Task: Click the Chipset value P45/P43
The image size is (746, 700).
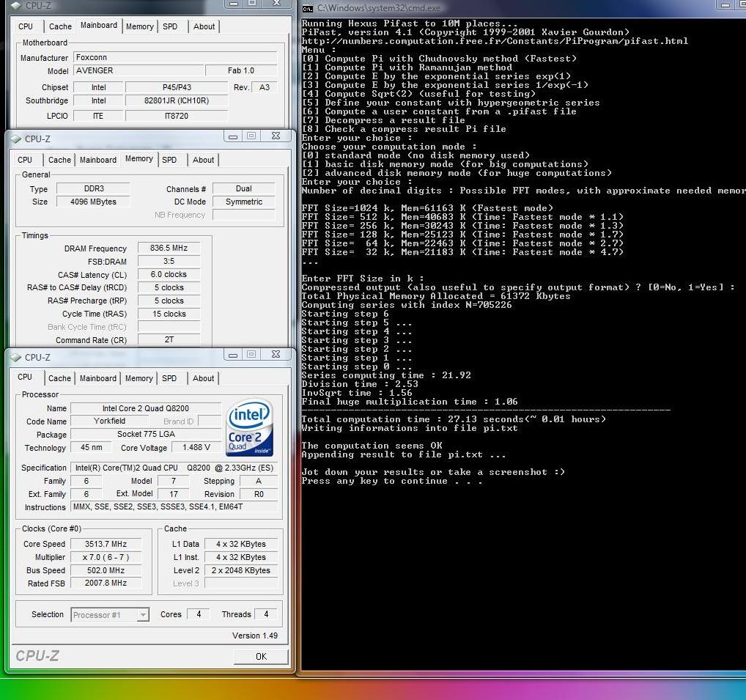Action: click(177, 87)
